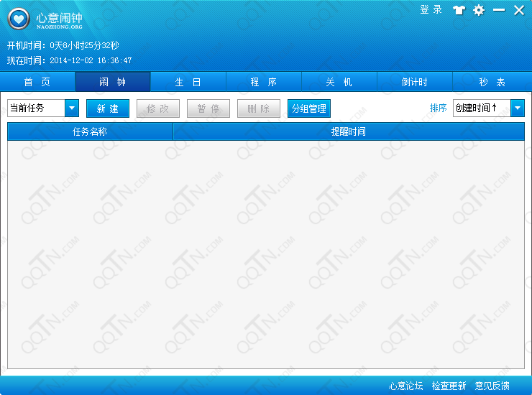Open settings with the gear icon
This screenshot has height=395, width=532.
pyautogui.click(x=479, y=10)
